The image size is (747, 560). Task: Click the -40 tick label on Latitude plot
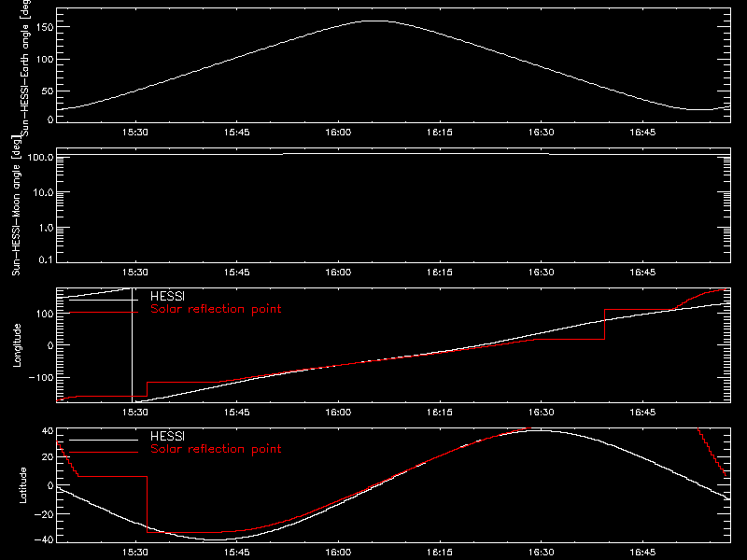click(x=44, y=539)
